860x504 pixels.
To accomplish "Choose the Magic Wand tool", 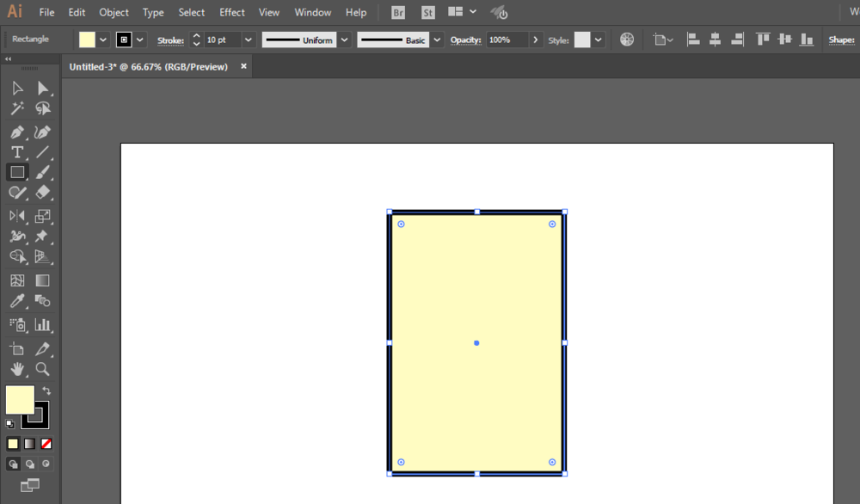I will click(x=17, y=108).
